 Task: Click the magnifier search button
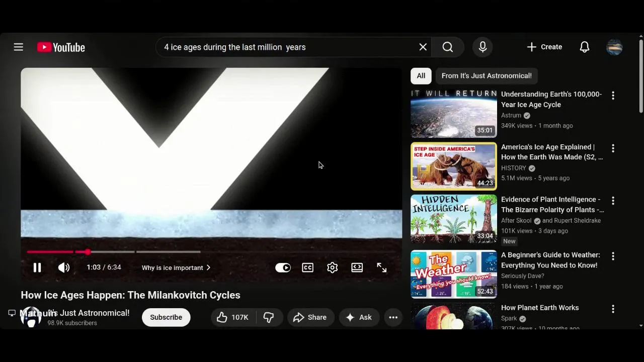[448, 47]
